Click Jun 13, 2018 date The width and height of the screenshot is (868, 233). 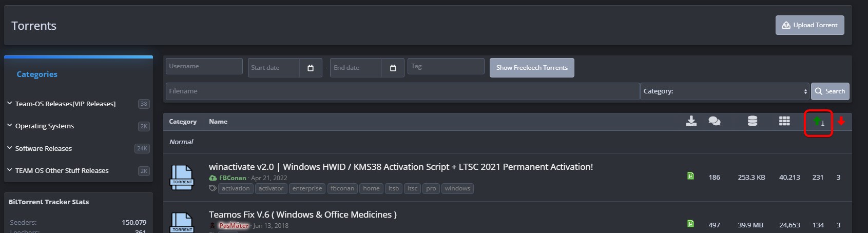click(271, 226)
